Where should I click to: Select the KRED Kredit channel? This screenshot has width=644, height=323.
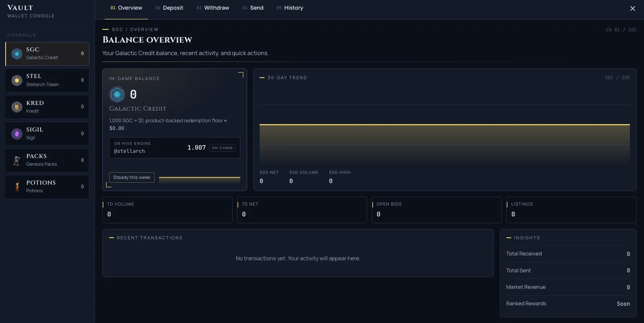47,107
